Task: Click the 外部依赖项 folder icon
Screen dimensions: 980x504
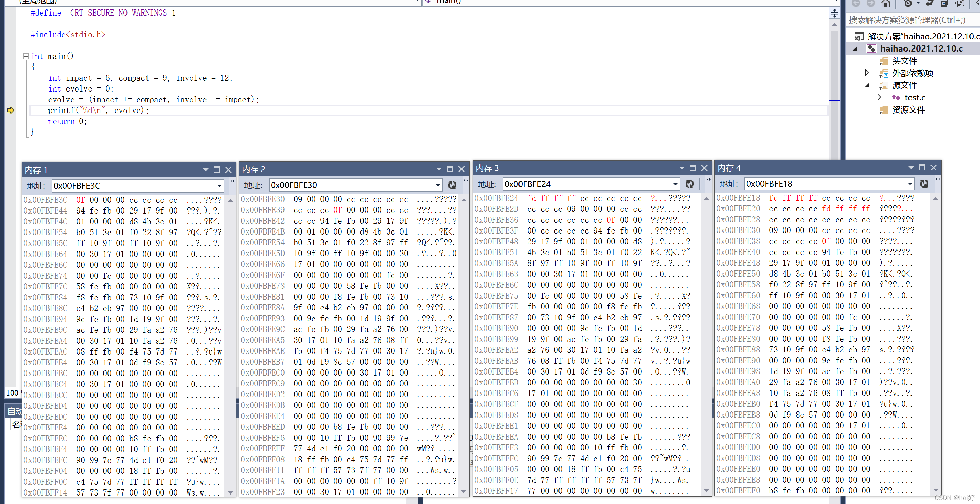Action: click(883, 74)
